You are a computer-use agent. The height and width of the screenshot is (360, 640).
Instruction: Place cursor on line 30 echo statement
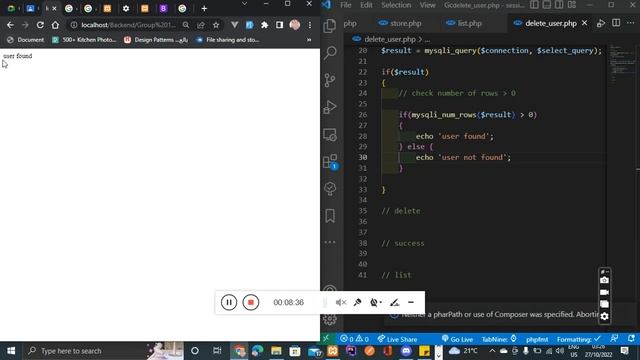pos(463,157)
